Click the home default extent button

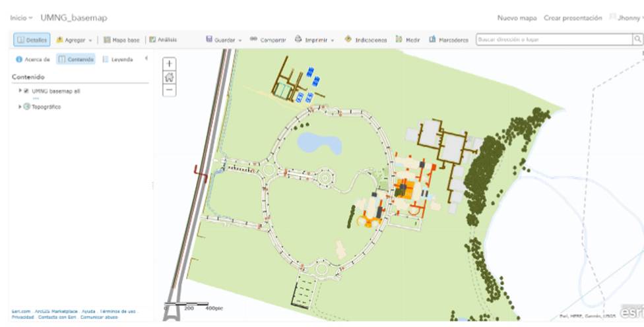pos(170,77)
